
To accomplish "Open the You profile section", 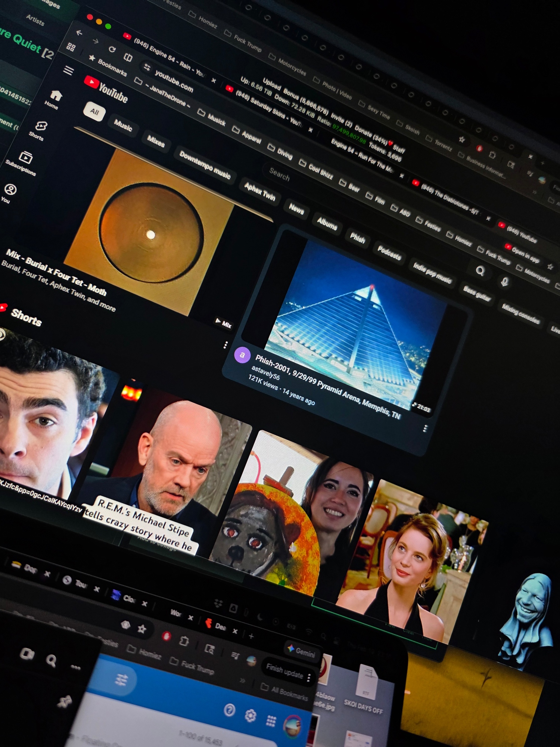I will (9, 193).
